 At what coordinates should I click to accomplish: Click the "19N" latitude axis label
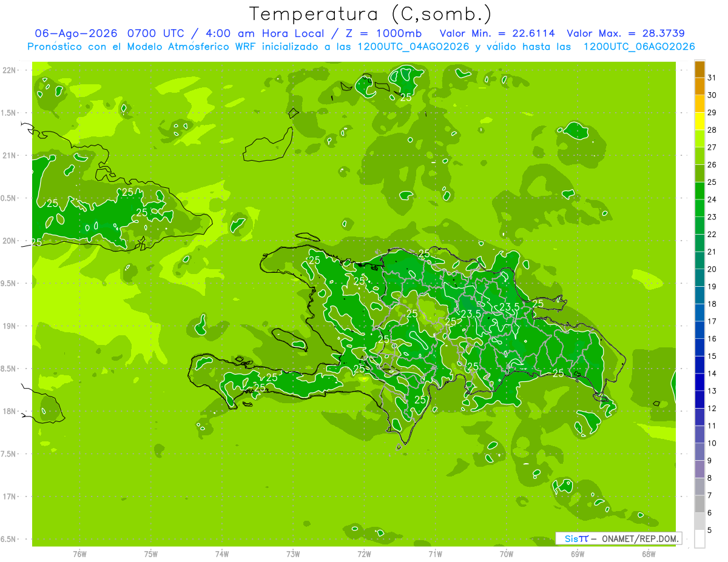[10, 326]
